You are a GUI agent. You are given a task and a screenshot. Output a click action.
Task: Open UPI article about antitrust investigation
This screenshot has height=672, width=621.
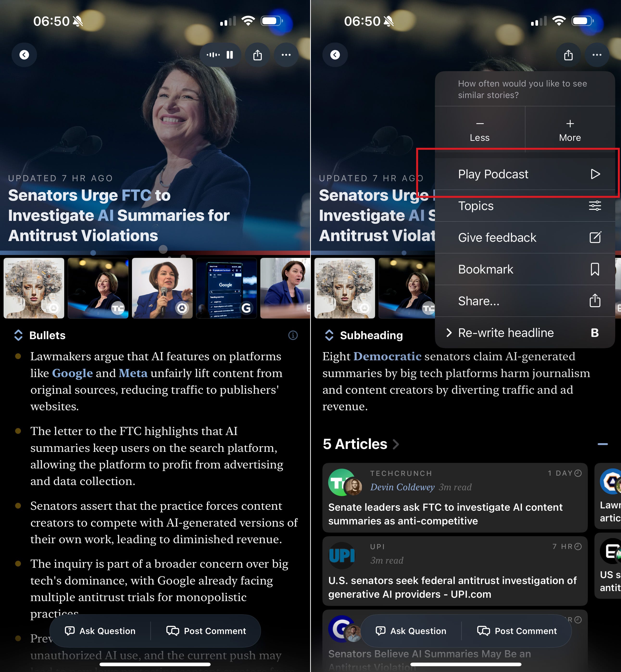tap(455, 571)
